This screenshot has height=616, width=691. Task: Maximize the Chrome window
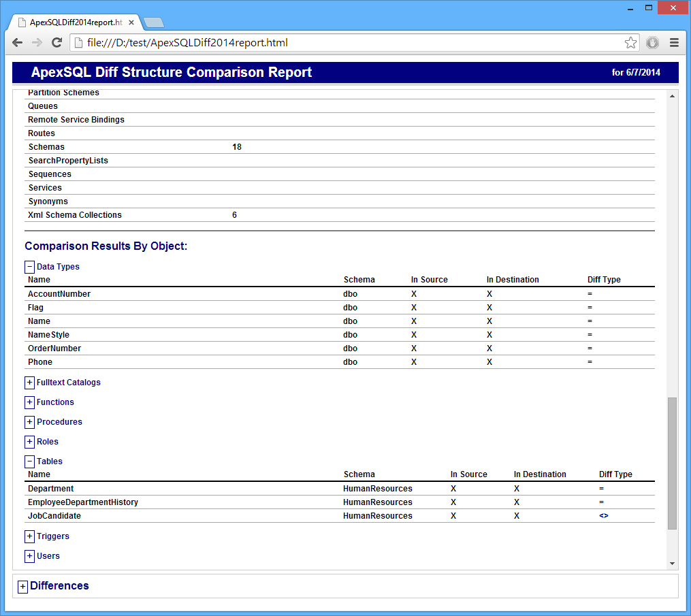tap(649, 7)
